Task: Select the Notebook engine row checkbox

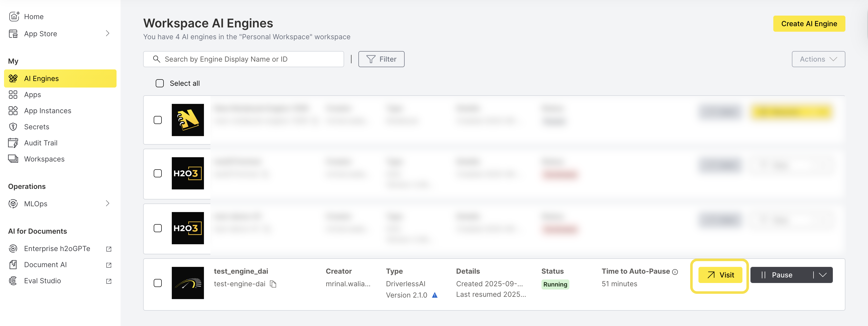Action: pos(158,120)
